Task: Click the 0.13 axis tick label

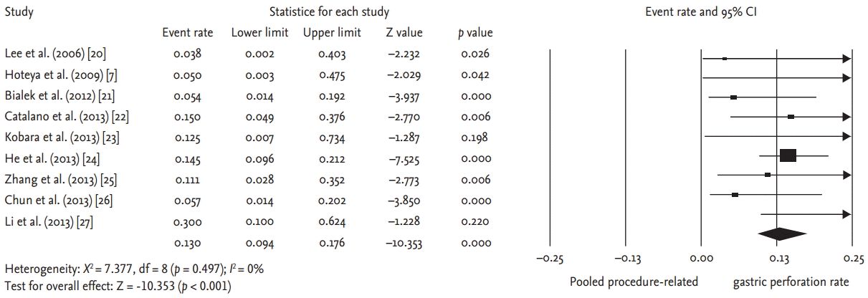Action: tap(778, 259)
